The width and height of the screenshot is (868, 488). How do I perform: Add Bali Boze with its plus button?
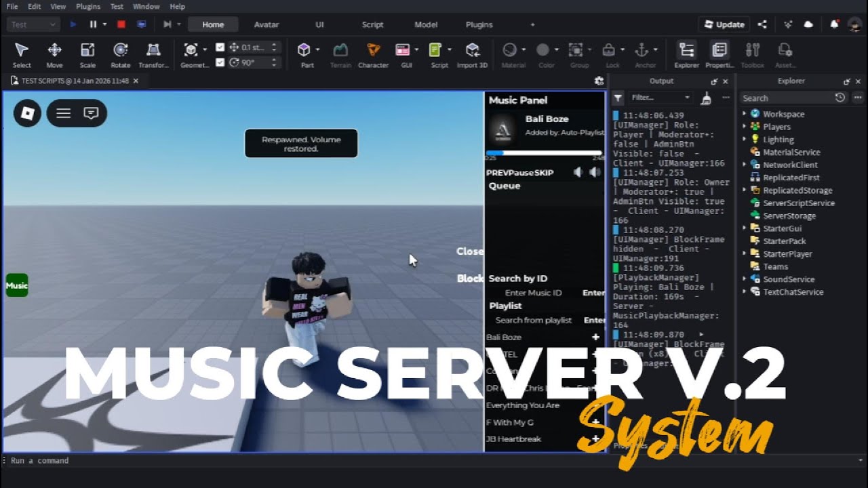pyautogui.click(x=595, y=337)
